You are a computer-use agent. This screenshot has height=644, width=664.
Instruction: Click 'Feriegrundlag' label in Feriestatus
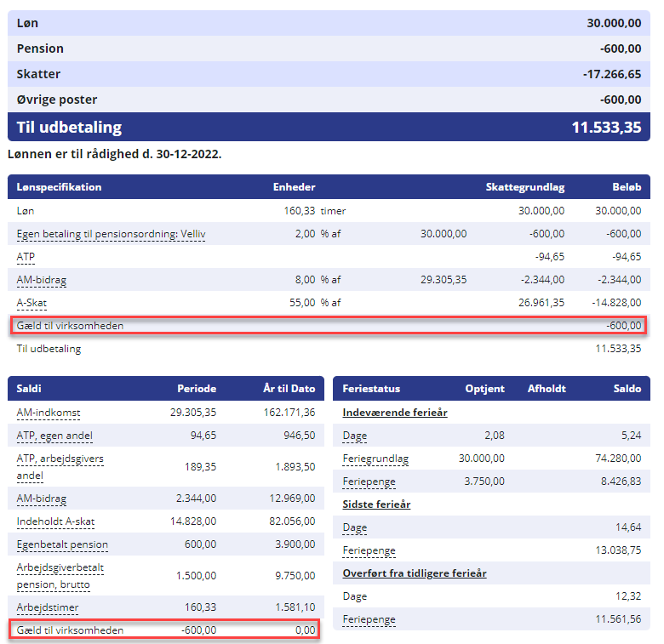[375, 459]
